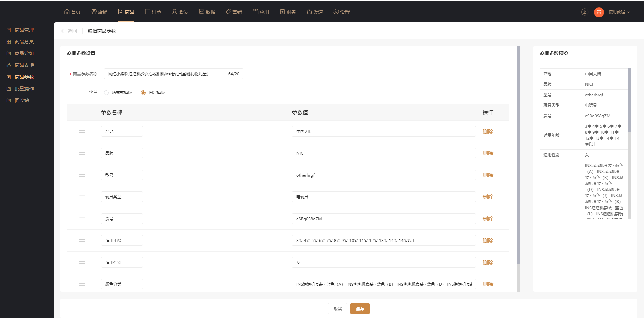
Task: Click the 店铺 shop icon
Action: (94, 12)
